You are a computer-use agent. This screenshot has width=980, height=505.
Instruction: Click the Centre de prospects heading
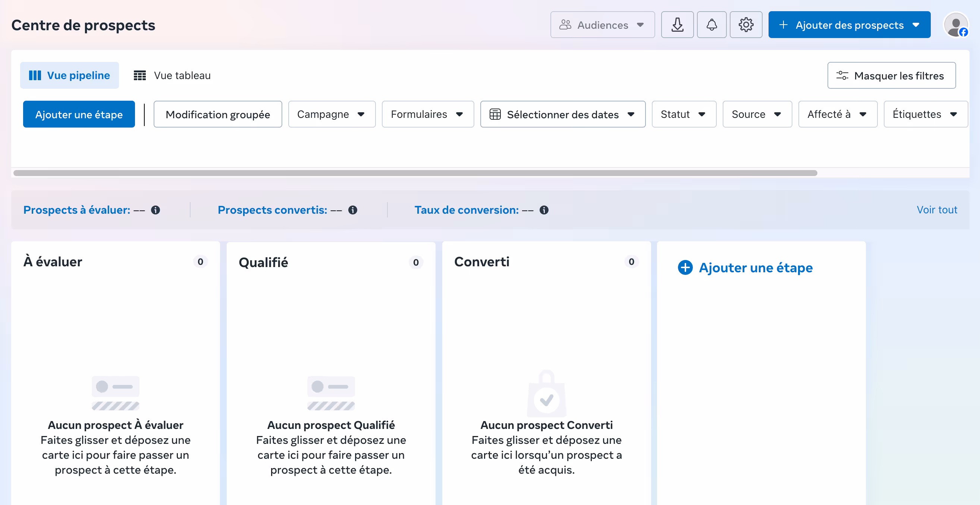pos(83,25)
